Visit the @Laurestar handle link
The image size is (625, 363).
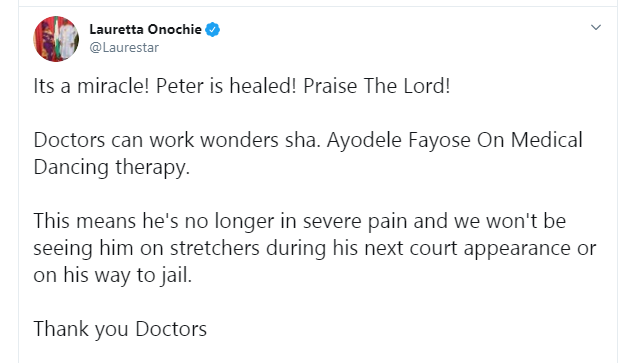[124, 47]
